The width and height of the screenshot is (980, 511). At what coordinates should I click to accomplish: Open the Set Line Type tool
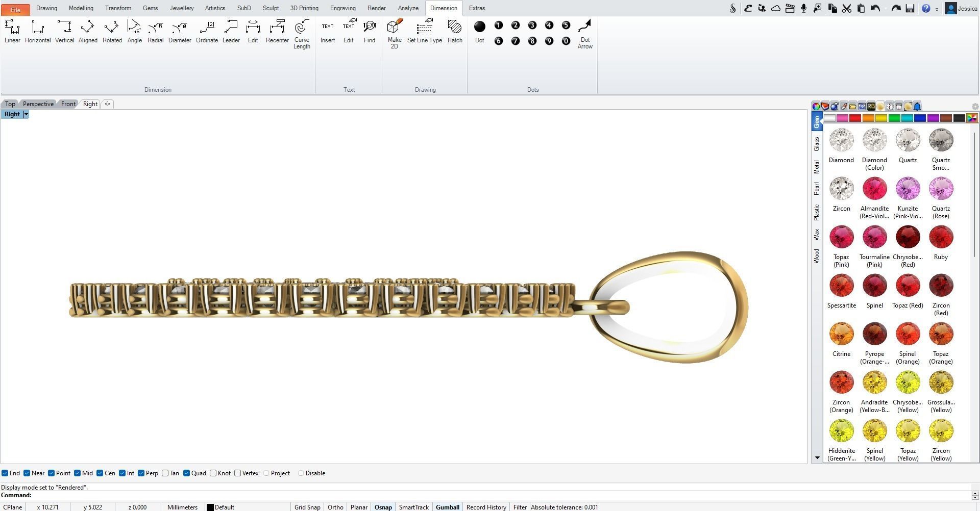[x=425, y=32]
